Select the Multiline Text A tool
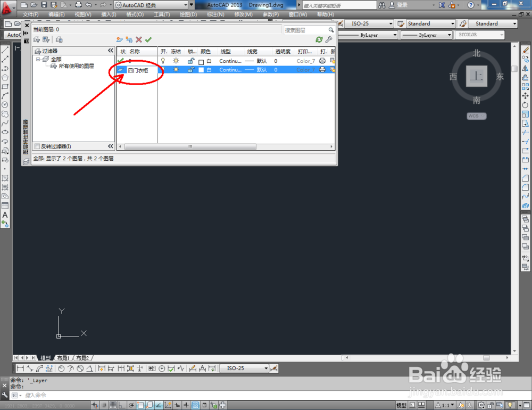Viewport: 532px width, 410px height. [x=5, y=215]
